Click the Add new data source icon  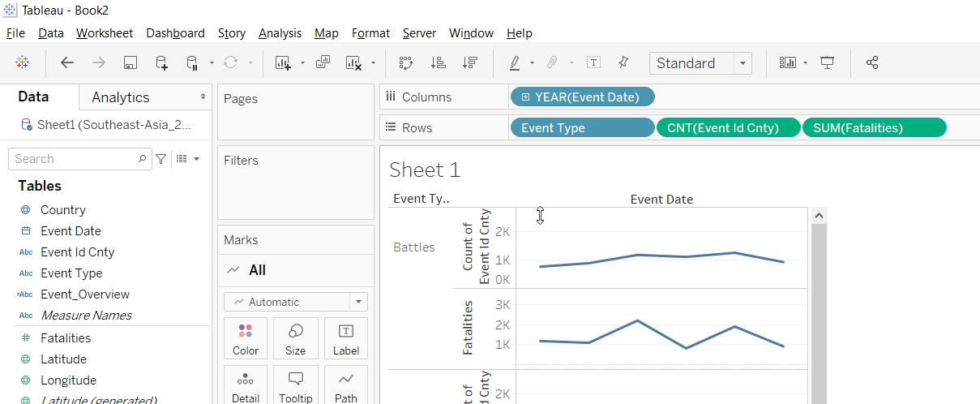click(161, 63)
